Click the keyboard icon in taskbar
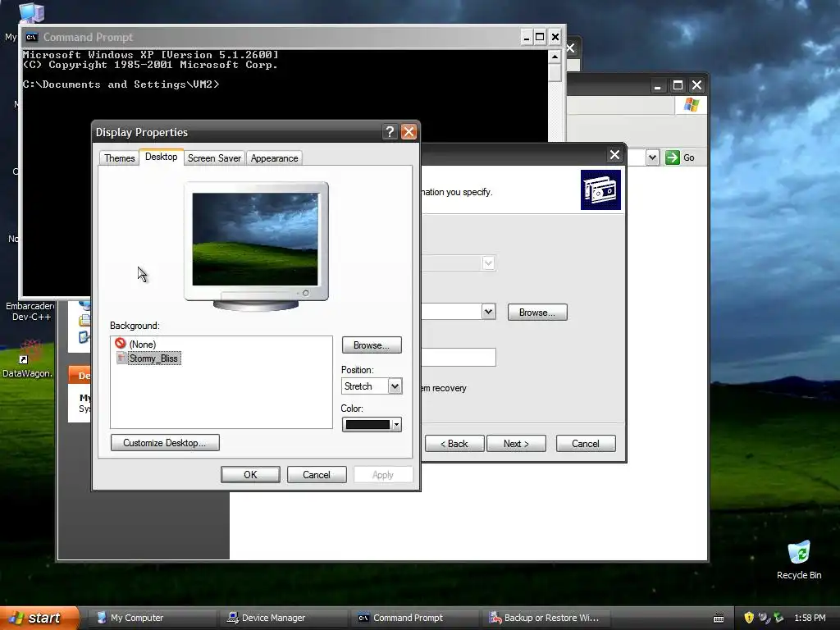Viewport: 840px width, 630px height. tap(719, 619)
